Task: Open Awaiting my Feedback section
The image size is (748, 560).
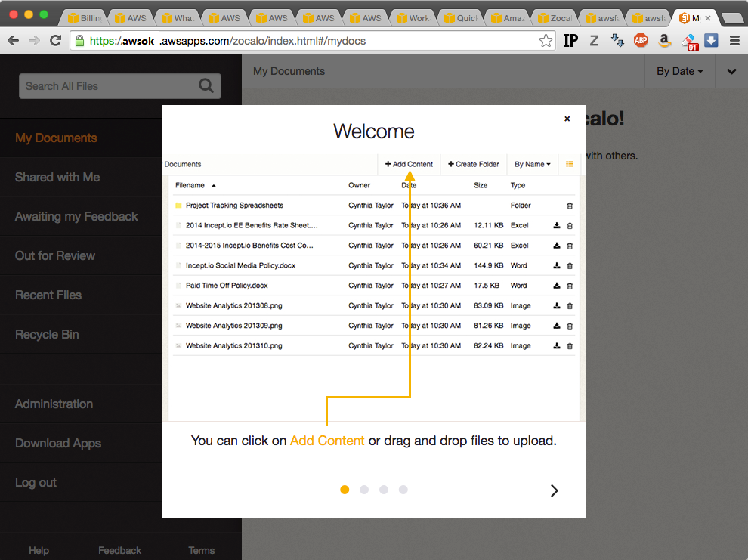Action: (x=76, y=217)
